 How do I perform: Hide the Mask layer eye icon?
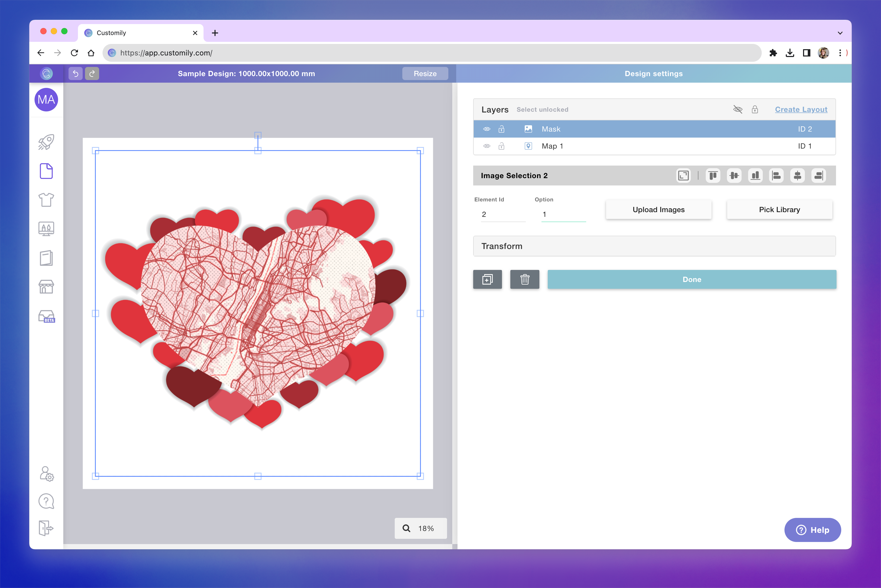pos(487,129)
